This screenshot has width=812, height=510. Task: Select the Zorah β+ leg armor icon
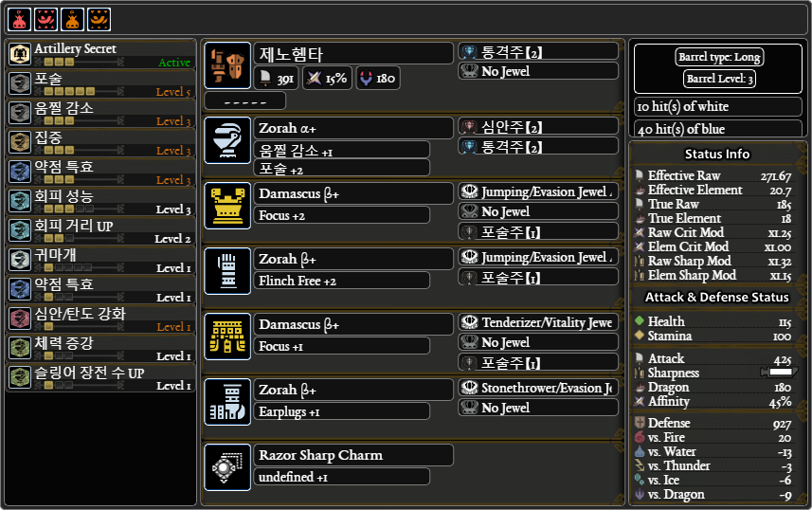tap(227, 402)
